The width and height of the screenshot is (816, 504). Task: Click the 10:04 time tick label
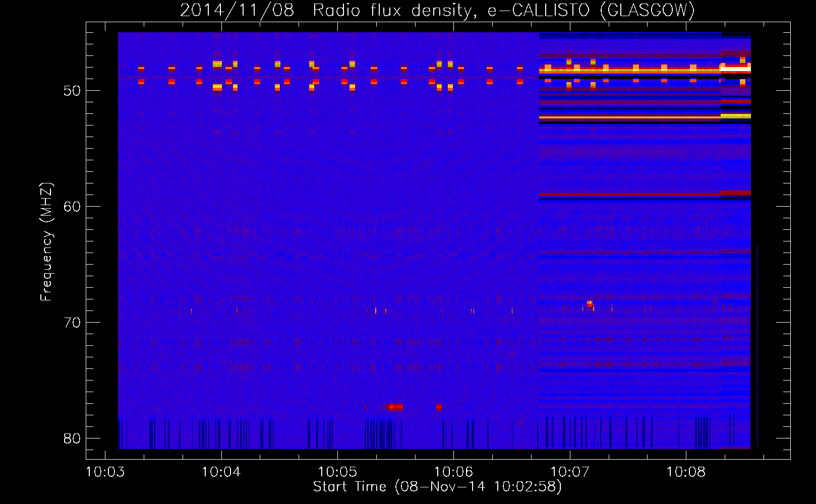[221, 472]
